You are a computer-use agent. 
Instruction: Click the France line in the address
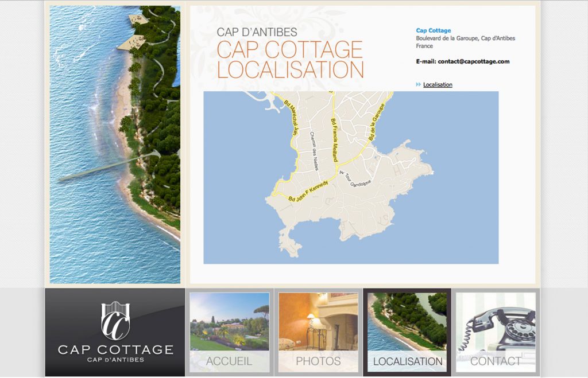[x=424, y=46]
